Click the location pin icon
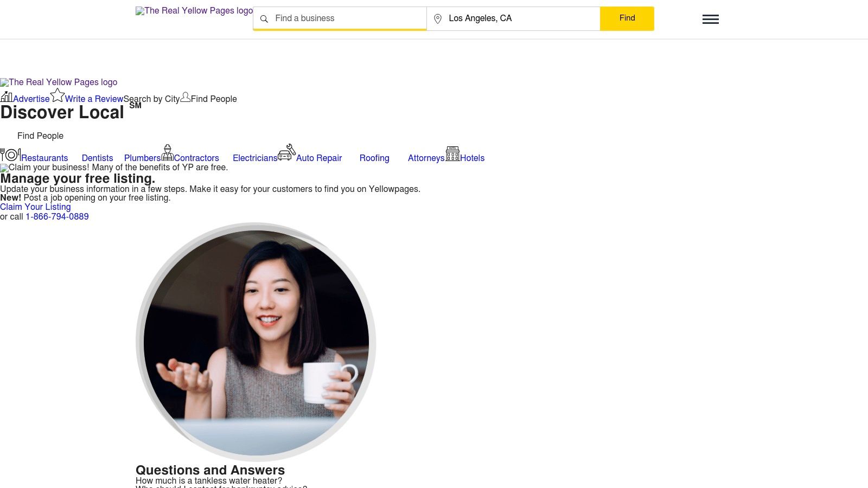 tap(437, 19)
